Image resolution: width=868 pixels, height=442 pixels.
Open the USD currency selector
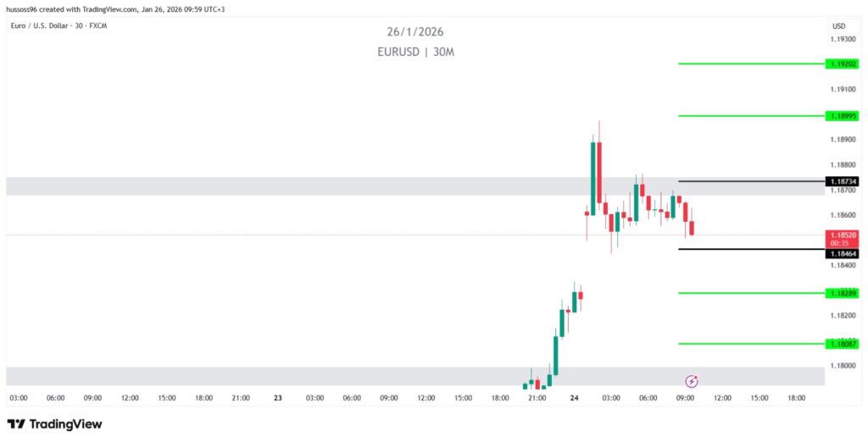coord(838,25)
